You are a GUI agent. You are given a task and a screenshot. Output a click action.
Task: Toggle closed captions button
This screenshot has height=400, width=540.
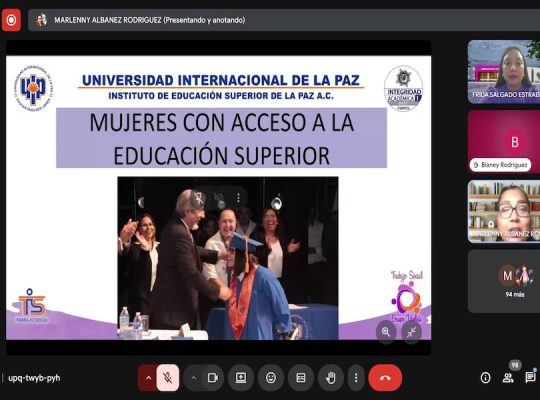(x=301, y=378)
